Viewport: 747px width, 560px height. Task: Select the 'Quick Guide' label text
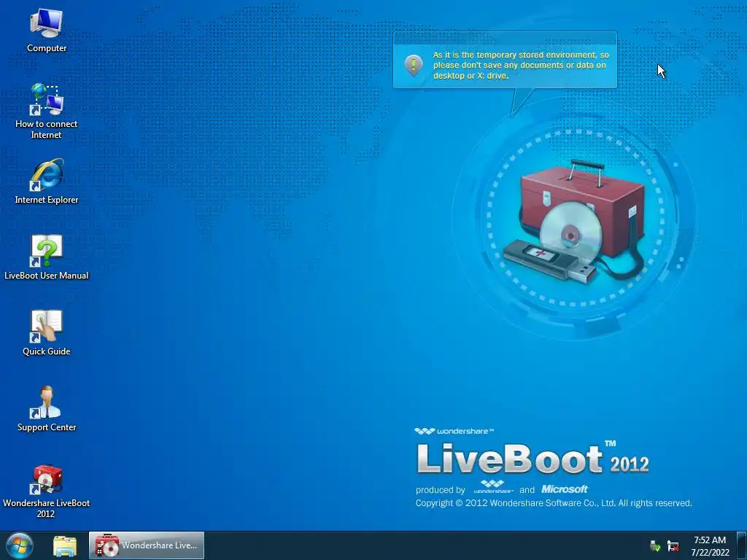(x=46, y=351)
